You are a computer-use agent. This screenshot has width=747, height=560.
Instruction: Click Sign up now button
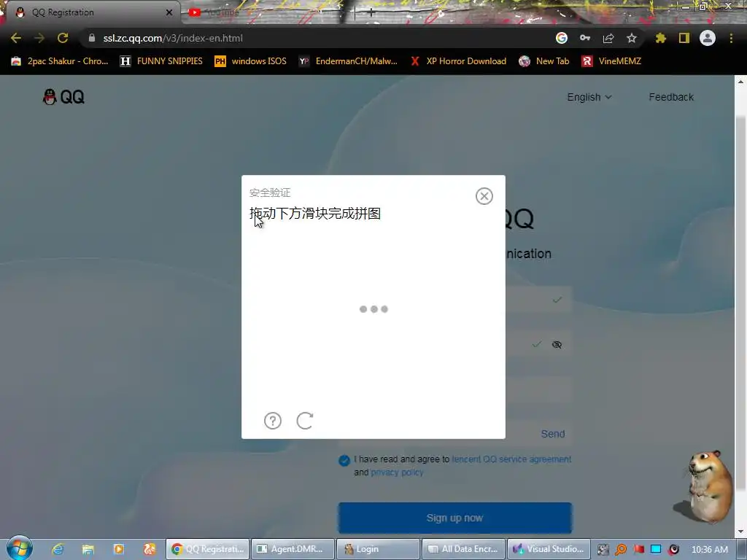tap(455, 518)
